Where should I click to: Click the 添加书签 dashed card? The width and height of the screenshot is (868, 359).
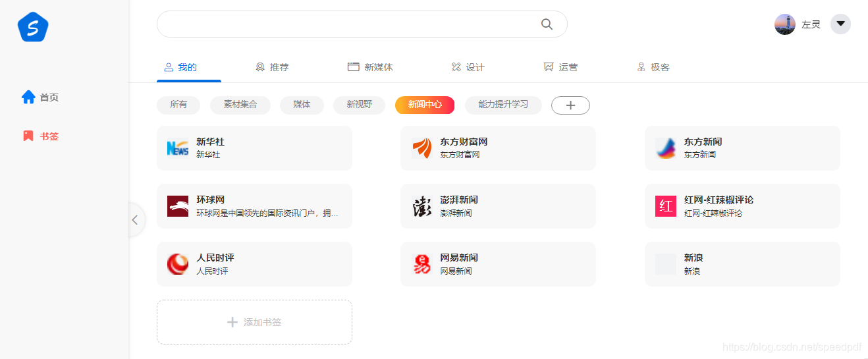[x=254, y=322]
